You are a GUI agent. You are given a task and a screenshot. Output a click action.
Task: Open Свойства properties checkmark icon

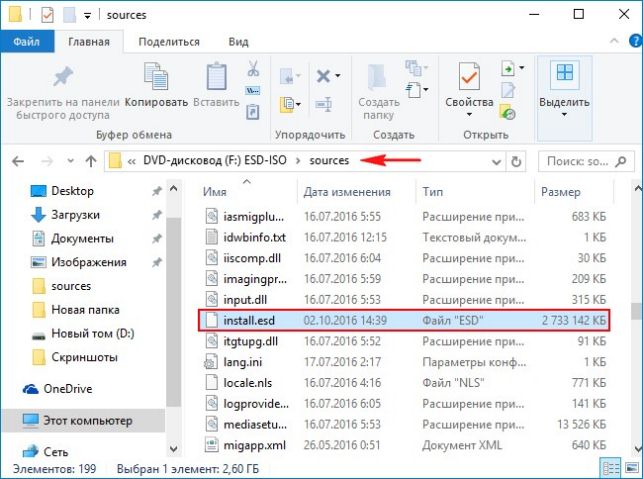tap(469, 77)
